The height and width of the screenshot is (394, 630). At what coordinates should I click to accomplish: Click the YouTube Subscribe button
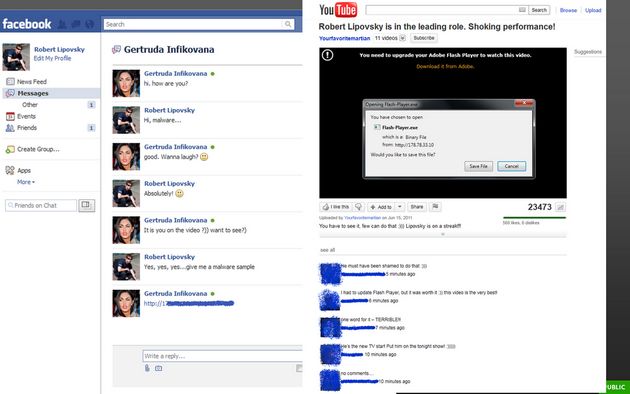point(424,38)
